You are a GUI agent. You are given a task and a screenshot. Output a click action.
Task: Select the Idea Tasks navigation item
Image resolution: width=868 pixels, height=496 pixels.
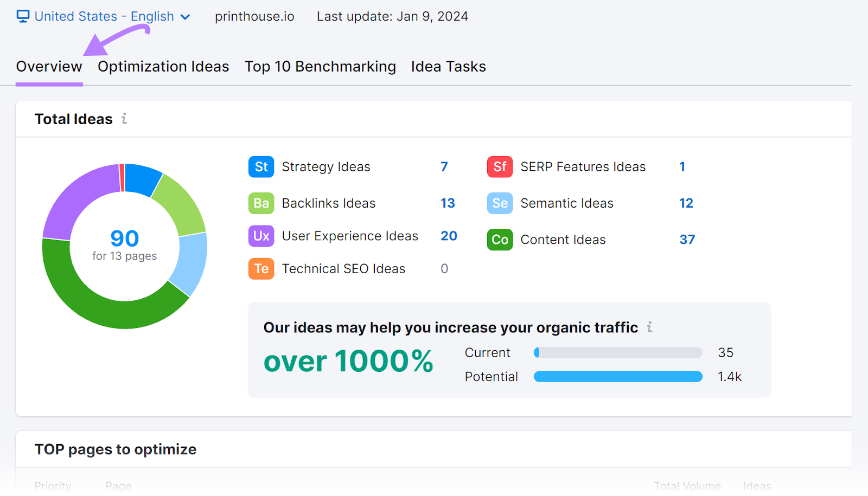(448, 66)
